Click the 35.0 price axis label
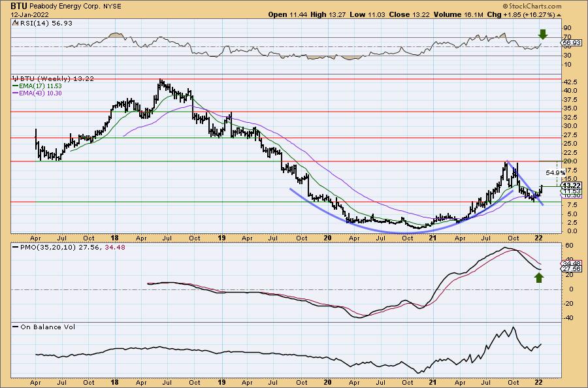 570,108
